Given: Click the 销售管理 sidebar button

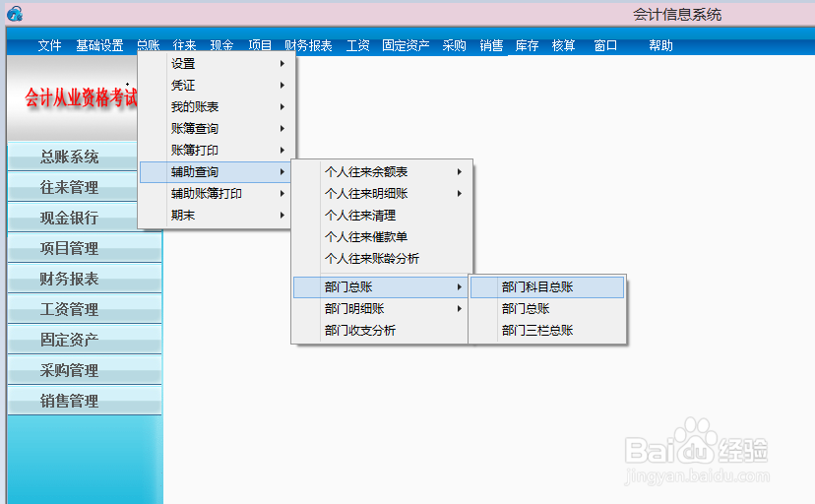Looking at the screenshot, I should coord(85,401).
